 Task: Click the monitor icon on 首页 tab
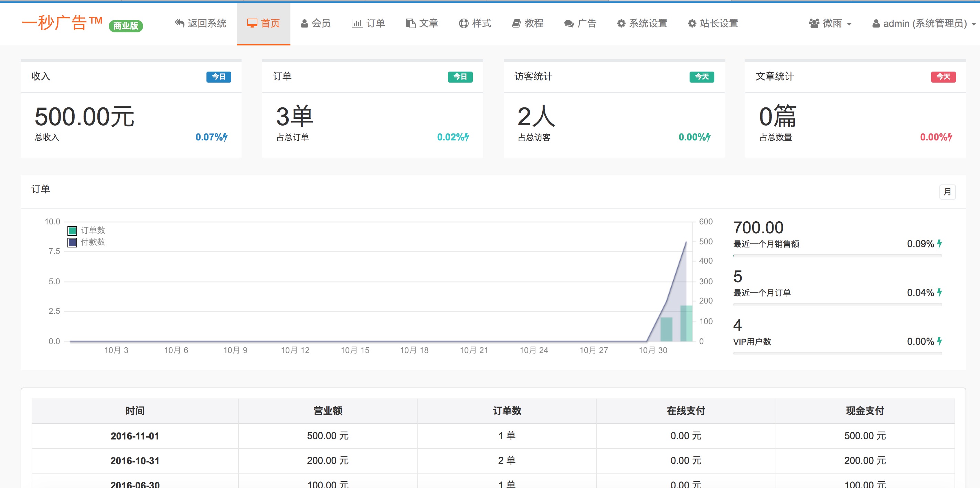coord(252,23)
